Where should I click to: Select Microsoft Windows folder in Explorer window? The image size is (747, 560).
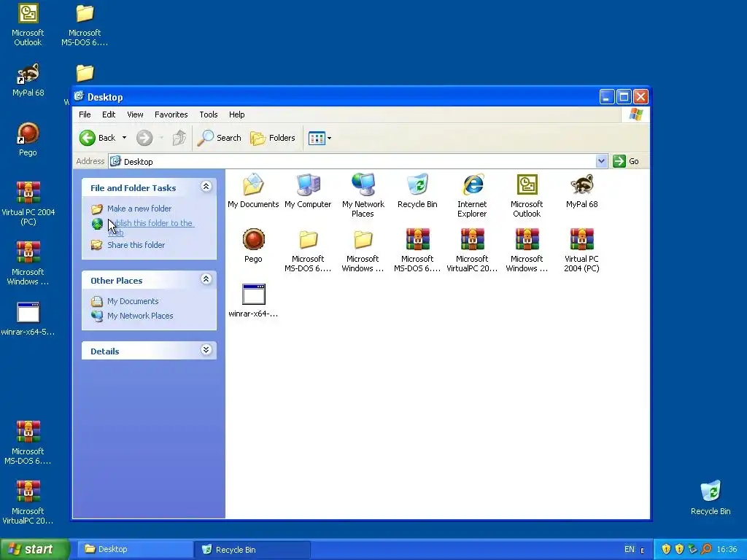point(363,250)
